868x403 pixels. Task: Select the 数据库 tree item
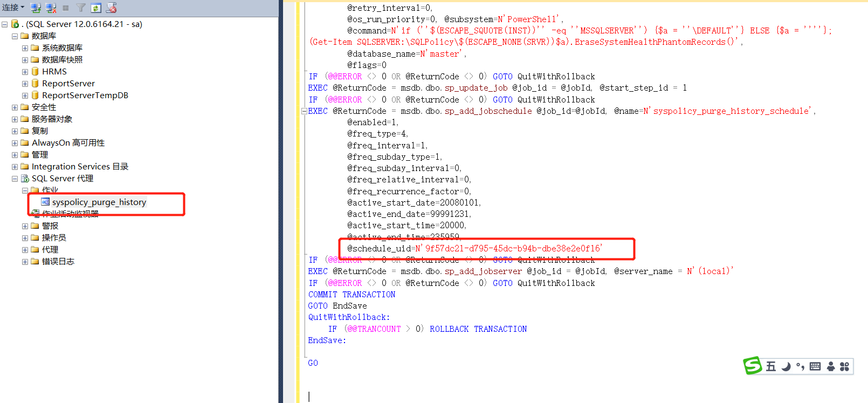44,36
